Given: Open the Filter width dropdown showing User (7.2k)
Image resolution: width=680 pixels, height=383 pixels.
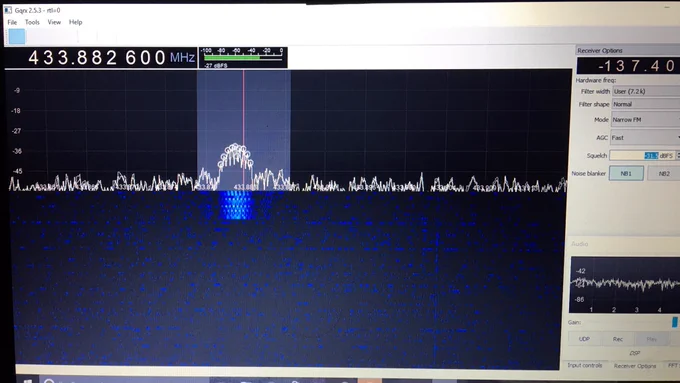Looking at the screenshot, I should (x=646, y=91).
